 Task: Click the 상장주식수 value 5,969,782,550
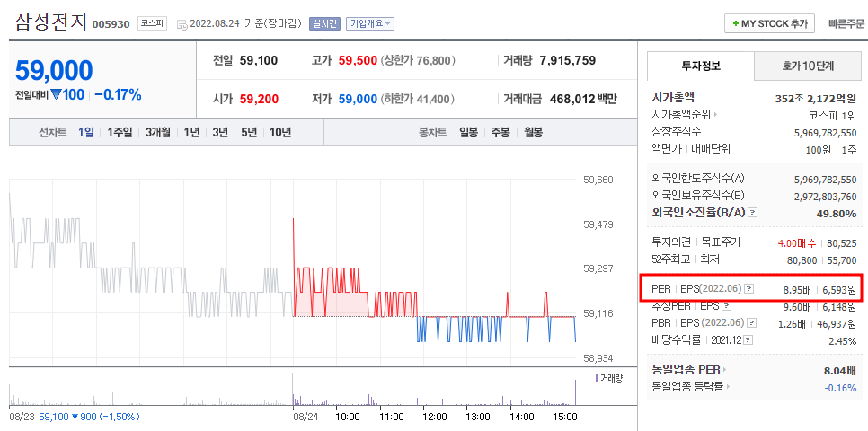point(825,132)
